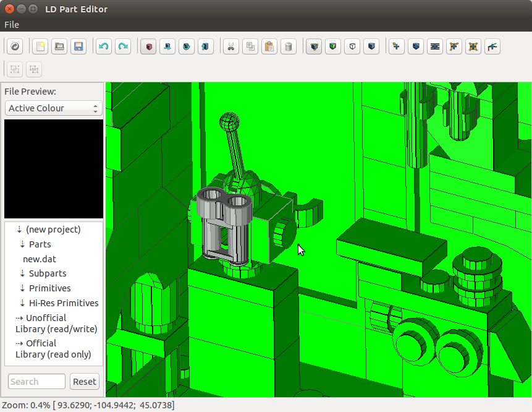This screenshot has width=532, height=412.
Task: Click the trash can delete icon
Action: point(288,46)
